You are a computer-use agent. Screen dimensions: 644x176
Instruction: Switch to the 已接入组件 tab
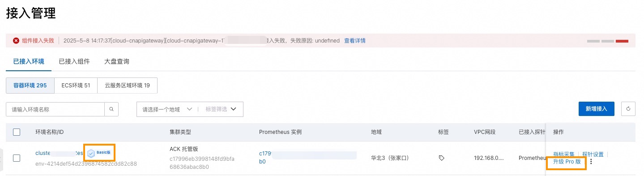click(x=74, y=61)
